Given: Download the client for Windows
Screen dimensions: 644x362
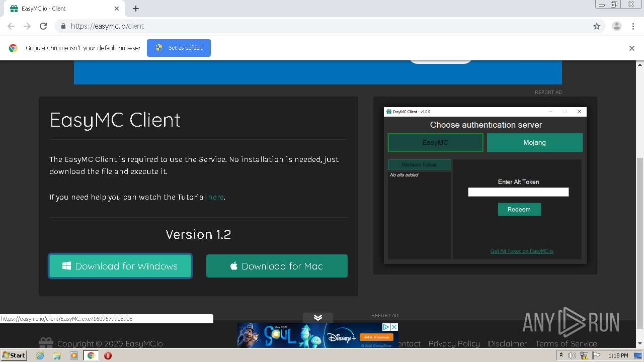Looking at the screenshot, I should (x=120, y=266).
